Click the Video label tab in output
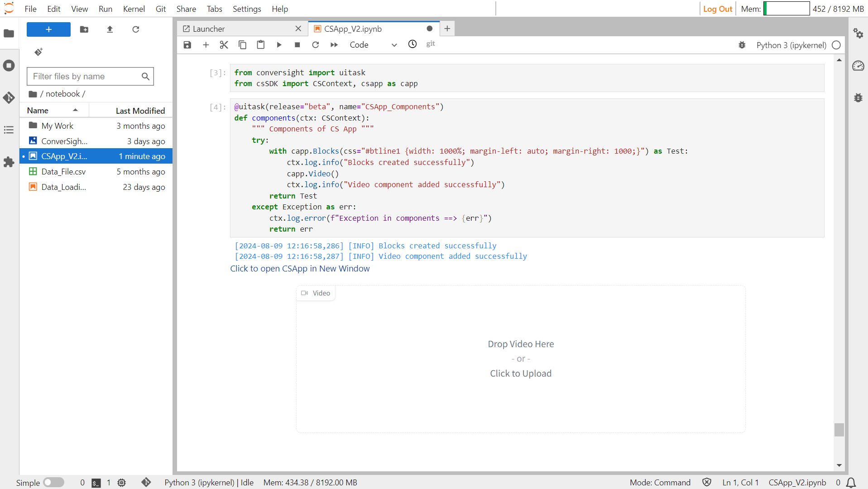The width and height of the screenshot is (868, 489). pyautogui.click(x=316, y=293)
